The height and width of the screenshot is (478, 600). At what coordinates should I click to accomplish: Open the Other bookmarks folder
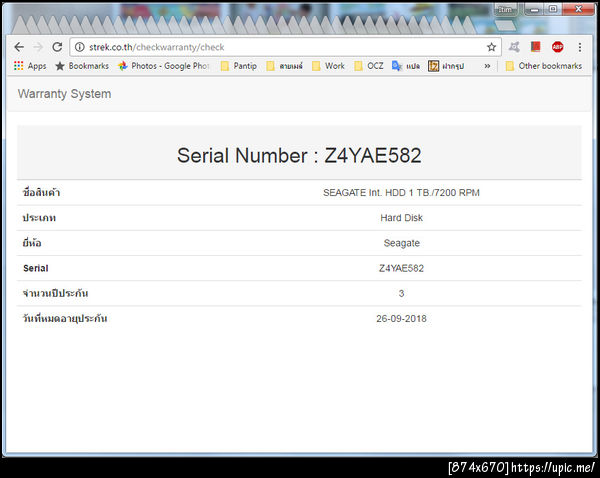click(544, 66)
